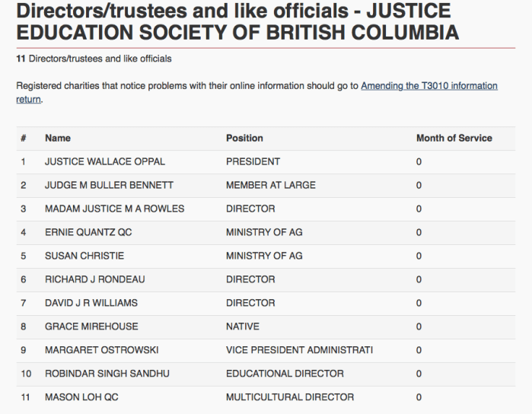532x414 pixels.
Task: Click the page heading mentioning JUSTICE EDUCATION SOCIETY
Action: [237, 22]
